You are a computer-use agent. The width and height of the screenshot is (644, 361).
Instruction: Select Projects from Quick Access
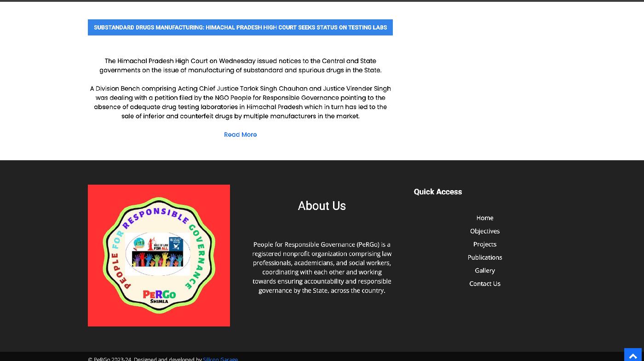[484, 244]
